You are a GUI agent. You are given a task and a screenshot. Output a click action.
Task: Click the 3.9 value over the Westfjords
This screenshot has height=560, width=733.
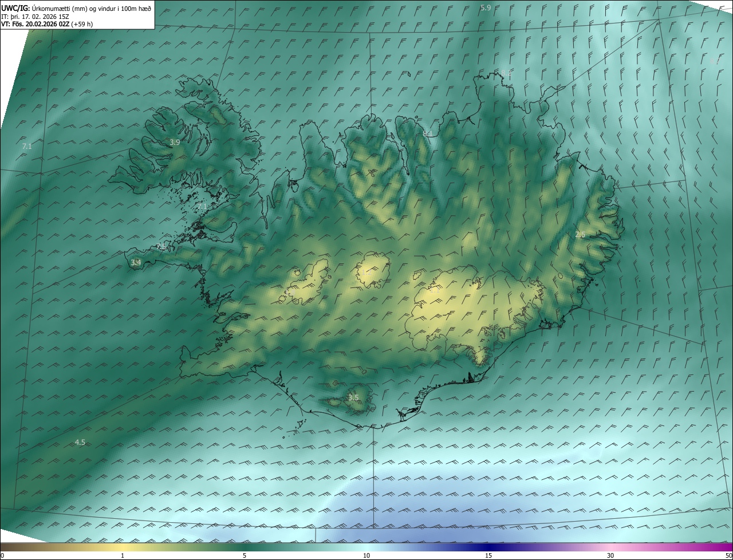tap(175, 142)
